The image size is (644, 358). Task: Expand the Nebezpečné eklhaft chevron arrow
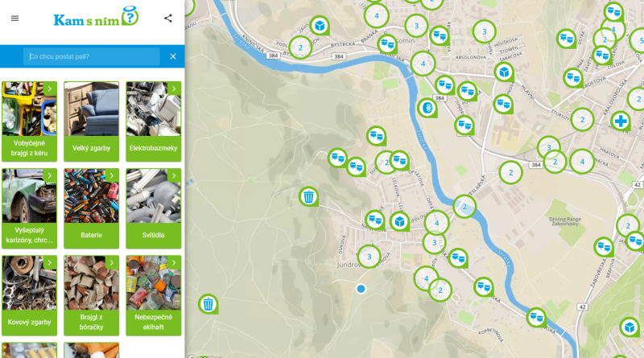point(174,262)
